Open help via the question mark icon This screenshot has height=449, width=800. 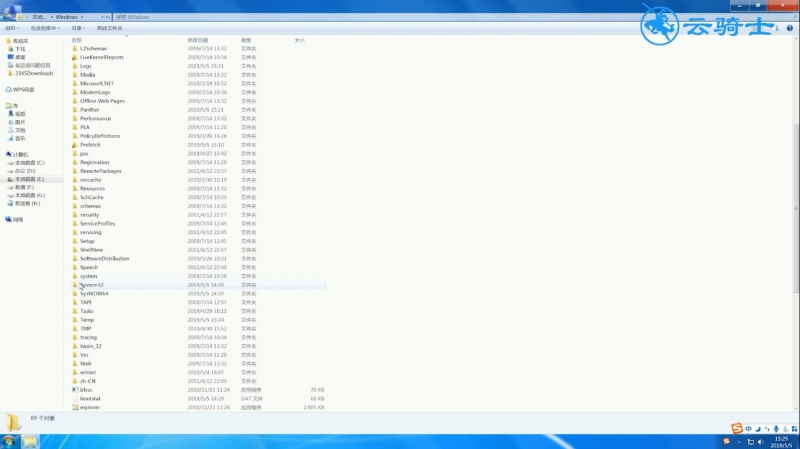(x=789, y=28)
